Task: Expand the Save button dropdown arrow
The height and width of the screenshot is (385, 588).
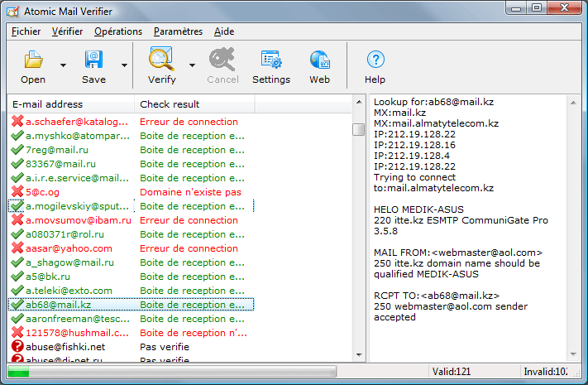Action: click(x=124, y=65)
